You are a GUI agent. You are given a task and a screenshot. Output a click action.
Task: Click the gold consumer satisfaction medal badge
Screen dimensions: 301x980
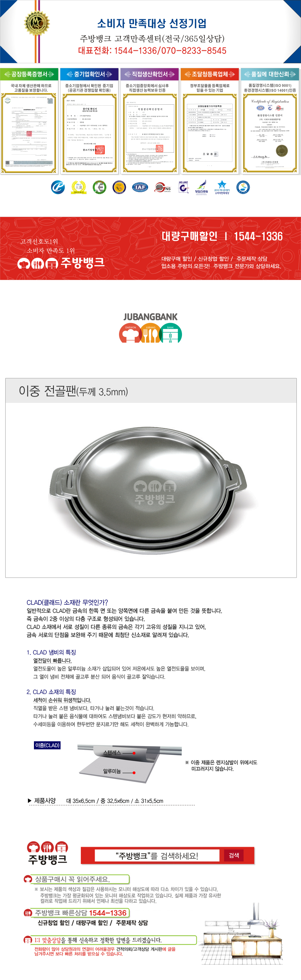point(37,22)
